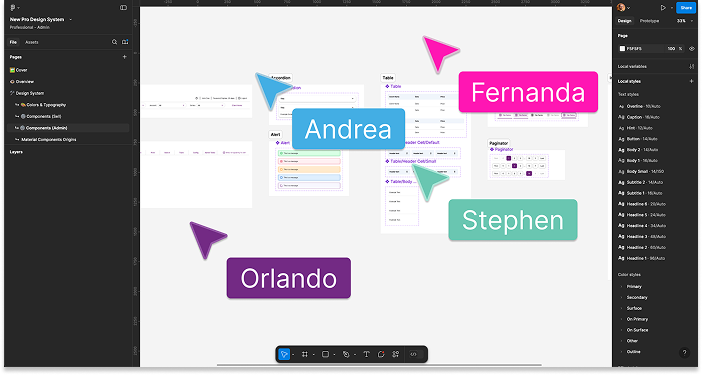Click the Alert frame label on canvas
The width and height of the screenshot is (702, 375).
tap(275, 134)
